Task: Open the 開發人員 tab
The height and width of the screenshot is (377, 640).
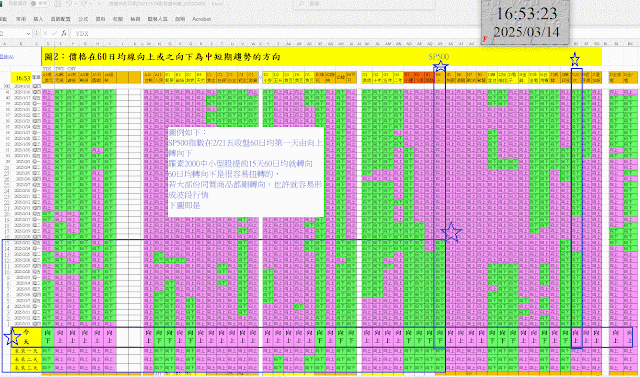Action: [x=158, y=19]
